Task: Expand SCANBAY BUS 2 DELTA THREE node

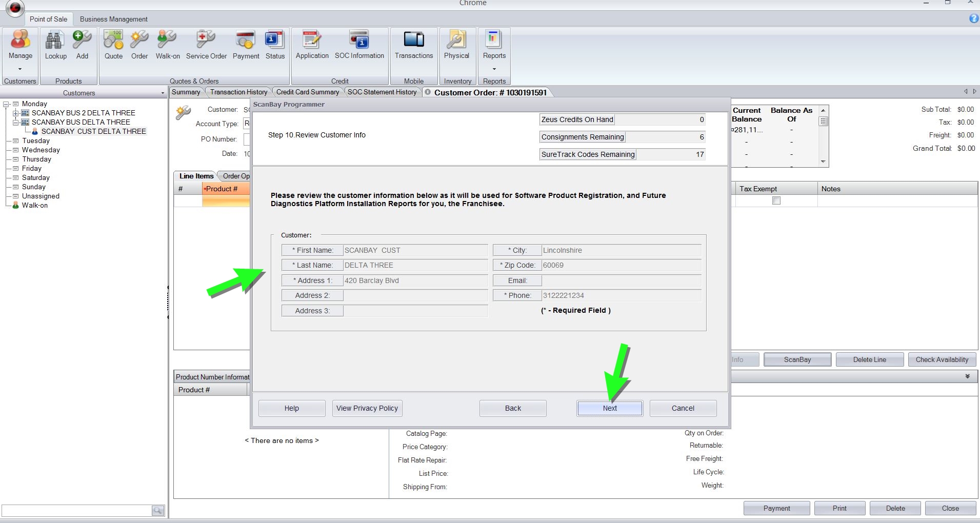Action: pos(15,113)
